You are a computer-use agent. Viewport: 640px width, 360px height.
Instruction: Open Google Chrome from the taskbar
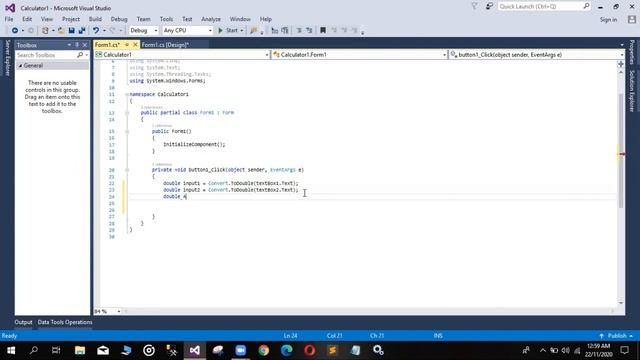point(264,350)
